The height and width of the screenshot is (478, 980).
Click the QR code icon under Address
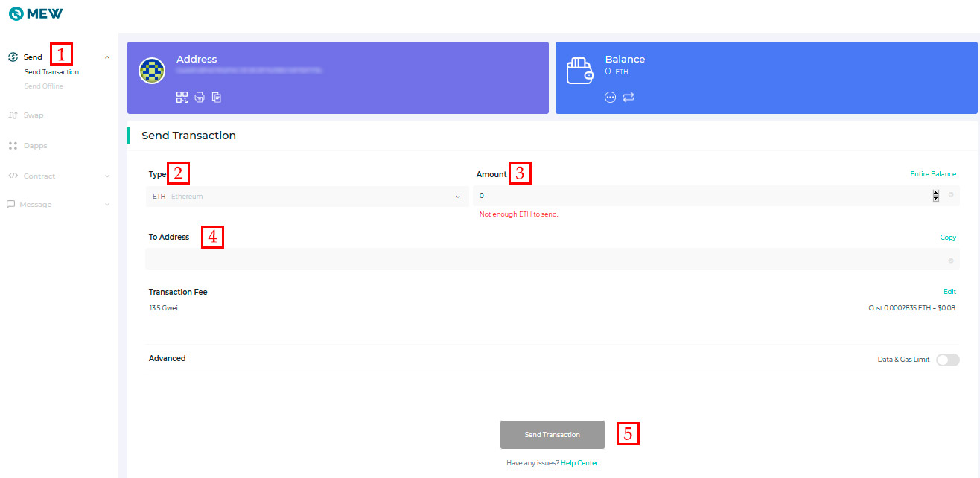182,97
